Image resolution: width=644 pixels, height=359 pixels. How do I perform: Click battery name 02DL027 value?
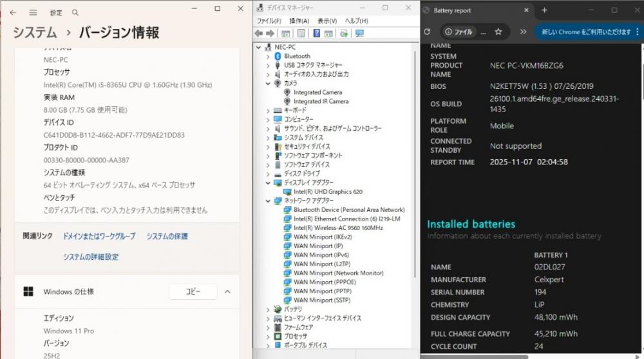click(x=549, y=267)
